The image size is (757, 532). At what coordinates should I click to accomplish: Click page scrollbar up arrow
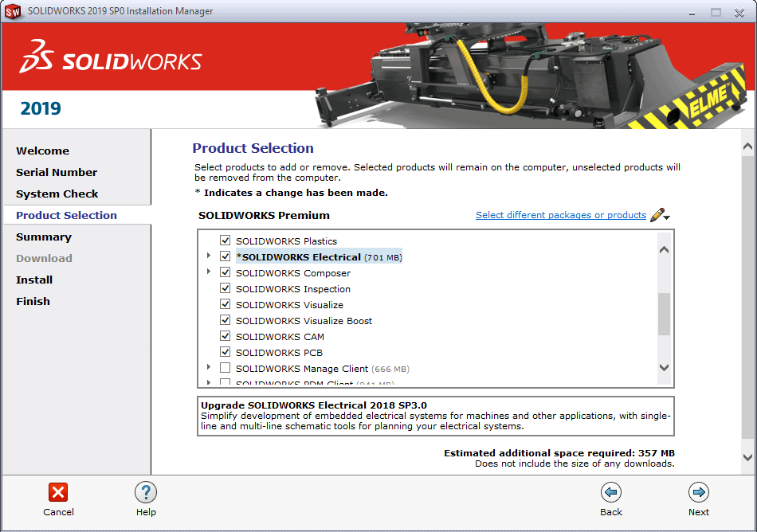click(x=747, y=147)
